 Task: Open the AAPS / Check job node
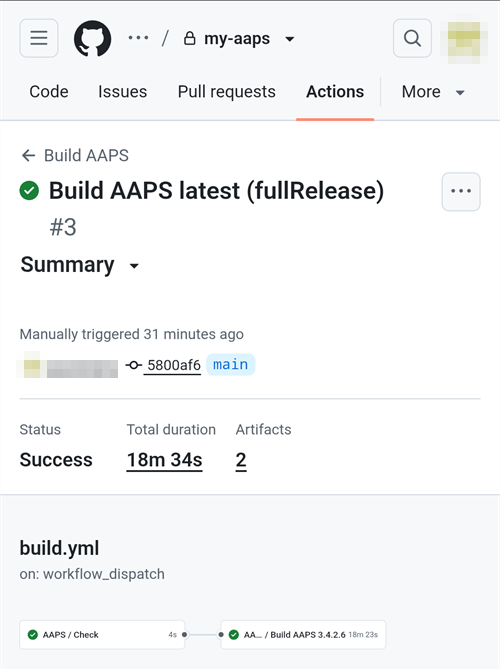[102, 635]
